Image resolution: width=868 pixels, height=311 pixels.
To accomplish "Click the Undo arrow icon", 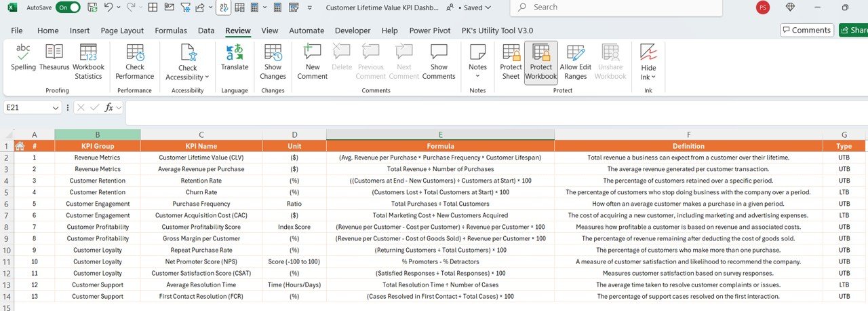I will [x=109, y=7].
